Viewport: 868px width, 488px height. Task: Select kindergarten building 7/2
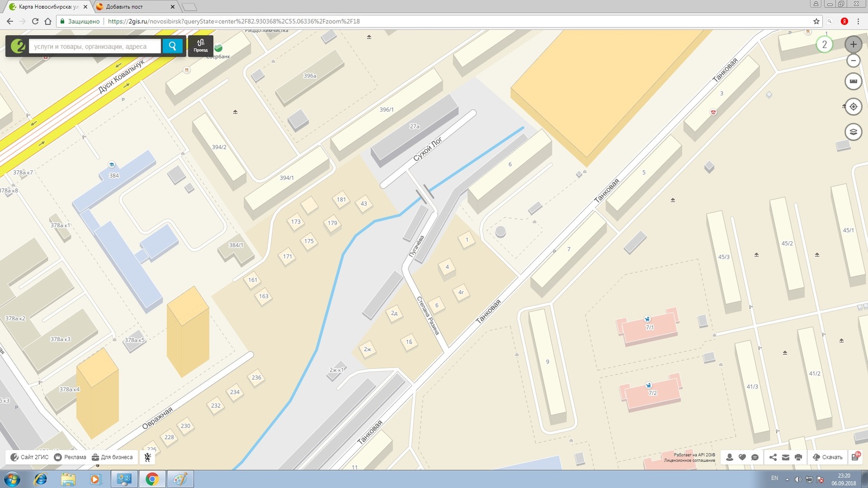(x=652, y=393)
